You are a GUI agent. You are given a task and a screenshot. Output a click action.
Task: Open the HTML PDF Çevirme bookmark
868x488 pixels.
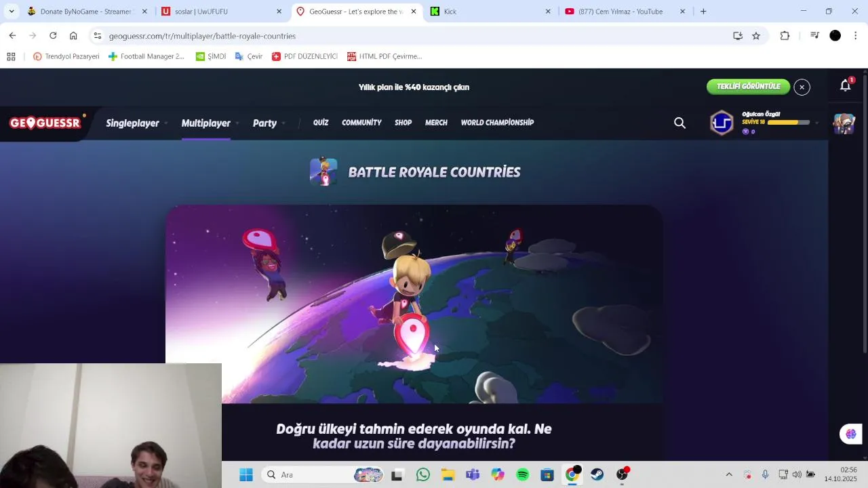click(384, 57)
